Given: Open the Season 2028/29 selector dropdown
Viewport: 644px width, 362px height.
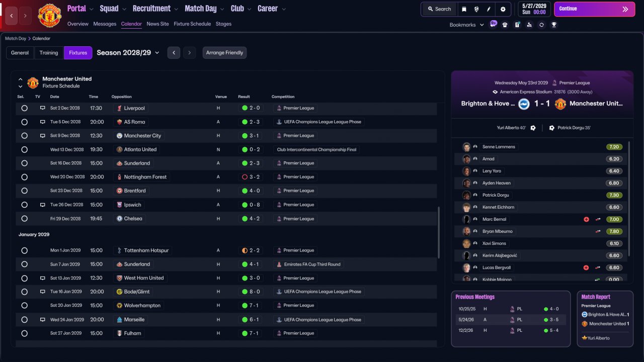Looking at the screenshot, I should pos(128,53).
